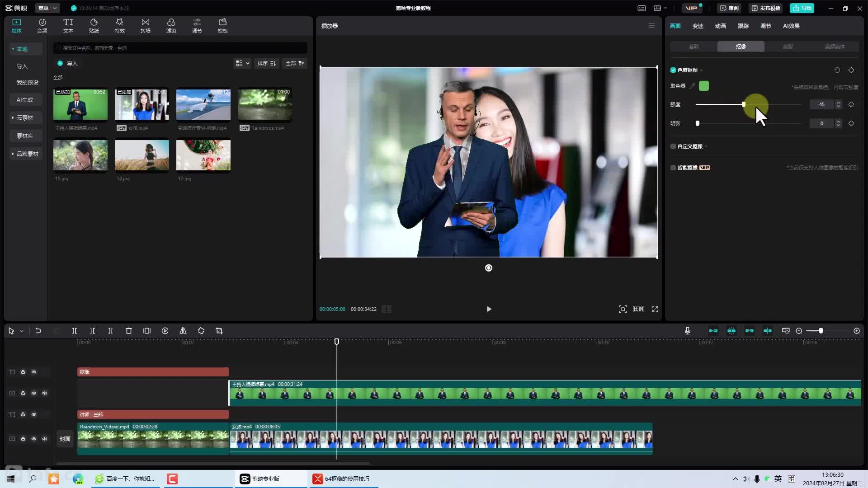Enable the 智能抠像 smart cutout checkbox

[673, 168]
